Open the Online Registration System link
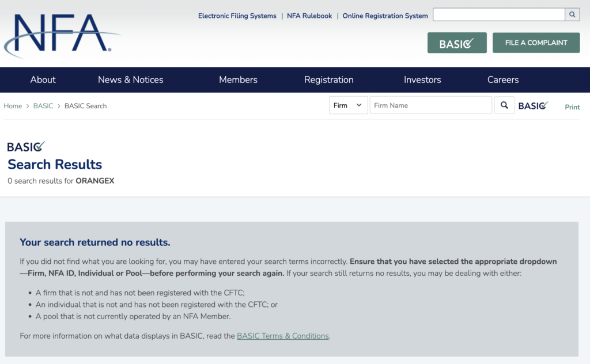This screenshot has height=364, width=590. (x=385, y=16)
